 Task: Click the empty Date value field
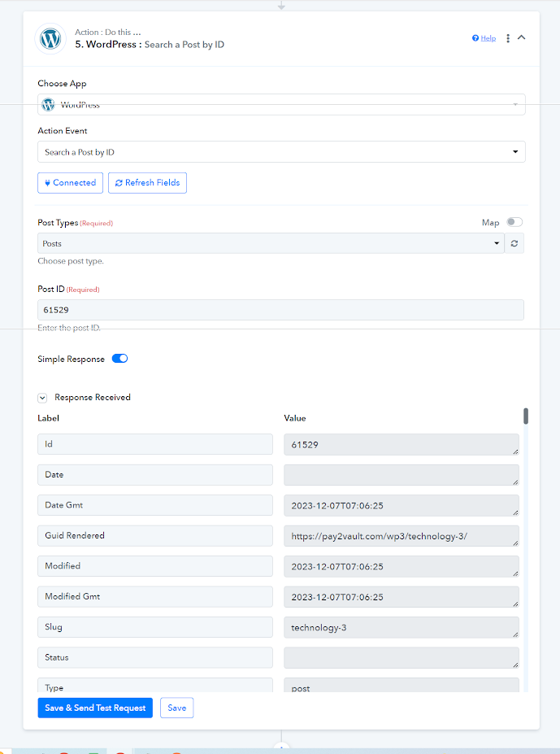402,475
